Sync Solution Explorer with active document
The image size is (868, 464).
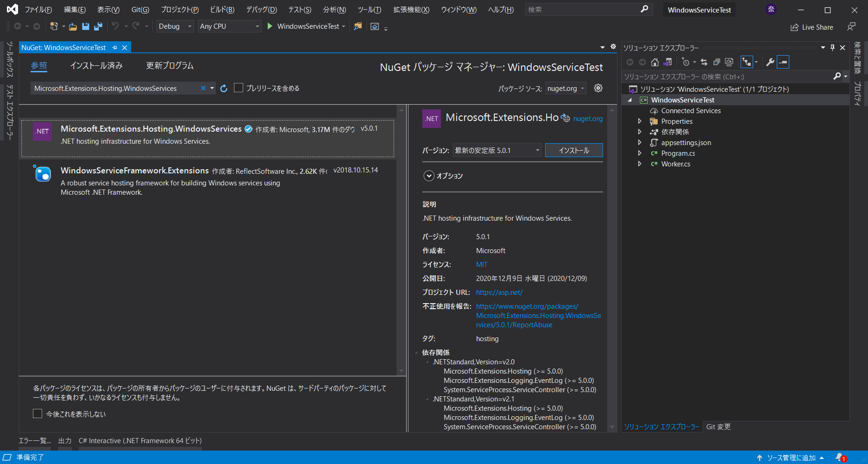[x=704, y=62]
